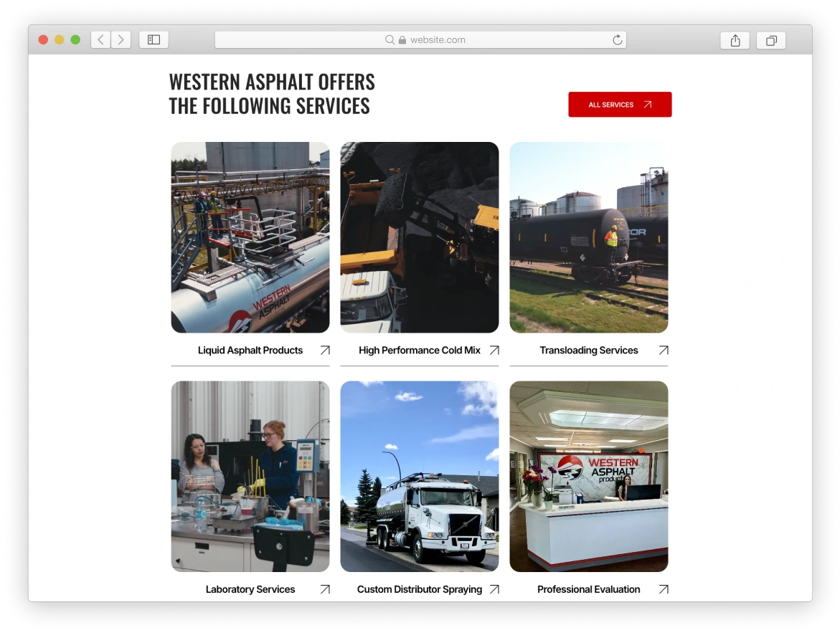This screenshot has height=633, width=840.
Task: Open Professional Evaluation link
Action: click(589, 589)
